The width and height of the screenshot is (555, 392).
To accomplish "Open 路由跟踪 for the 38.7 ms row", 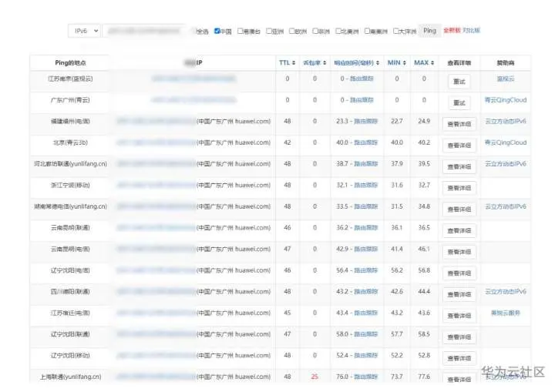I will (366, 164).
